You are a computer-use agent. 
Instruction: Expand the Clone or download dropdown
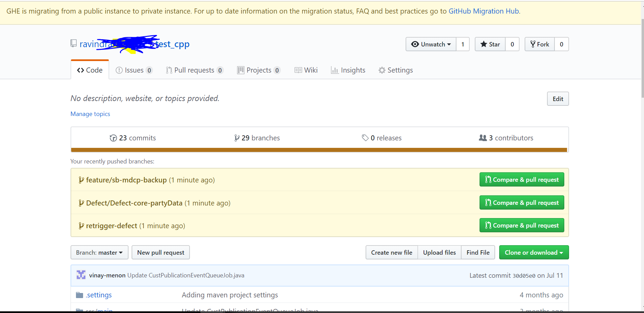(x=533, y=252)
